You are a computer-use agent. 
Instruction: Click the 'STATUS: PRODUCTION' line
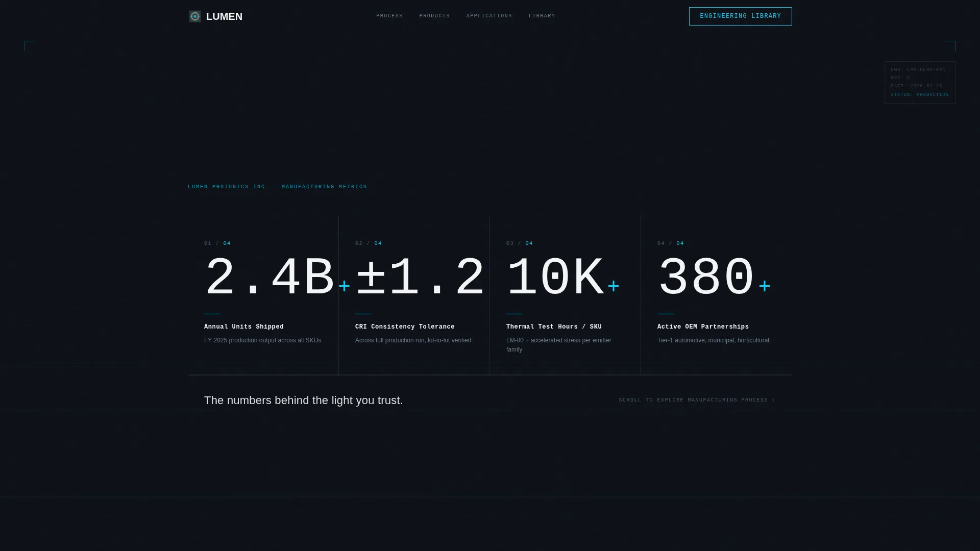tap(919, 95)
